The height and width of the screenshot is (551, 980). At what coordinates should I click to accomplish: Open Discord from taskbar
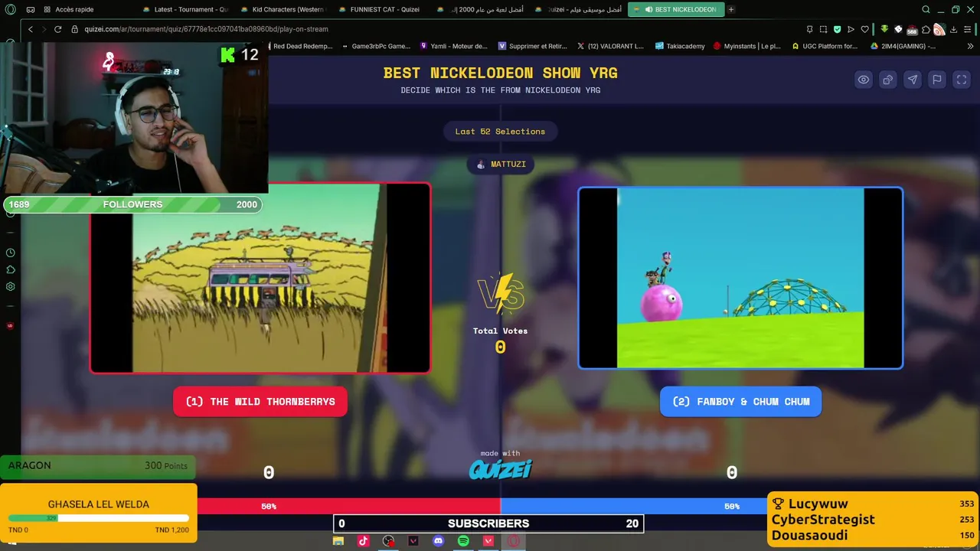[438, 541]
